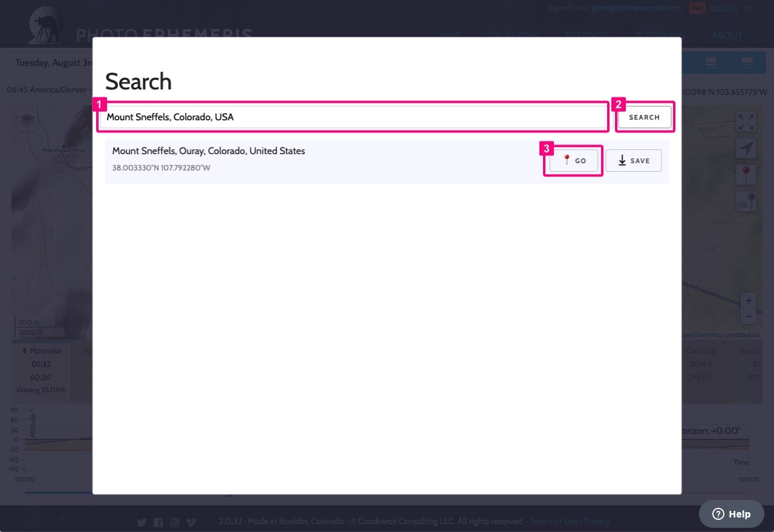This screenshot has height=532, width=774.
Task: Click the red primary pin icon
Action: point(746,175)
